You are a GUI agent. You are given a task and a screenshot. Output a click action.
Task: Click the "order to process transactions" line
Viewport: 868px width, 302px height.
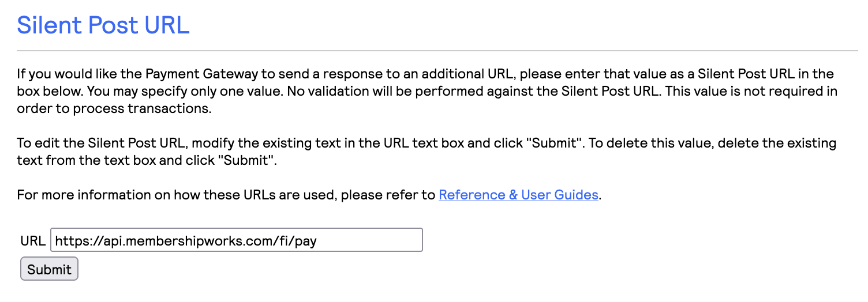coord(114,108)
